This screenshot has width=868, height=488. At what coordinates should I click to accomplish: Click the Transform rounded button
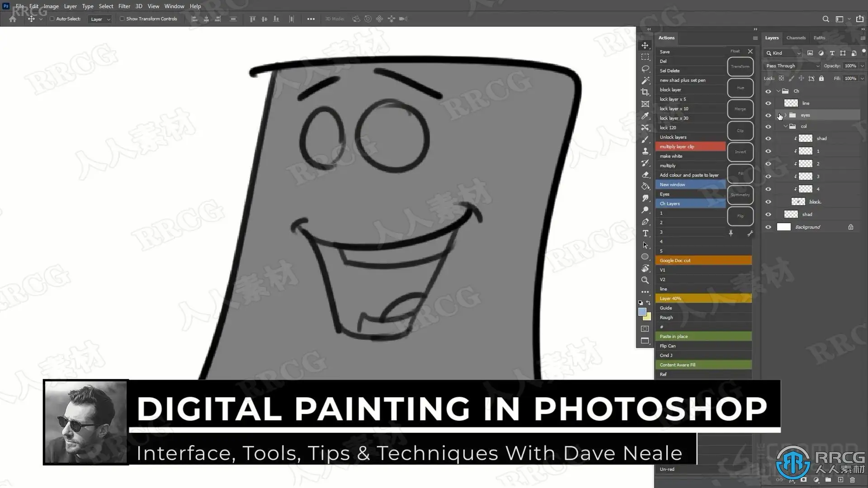(740, 66)
